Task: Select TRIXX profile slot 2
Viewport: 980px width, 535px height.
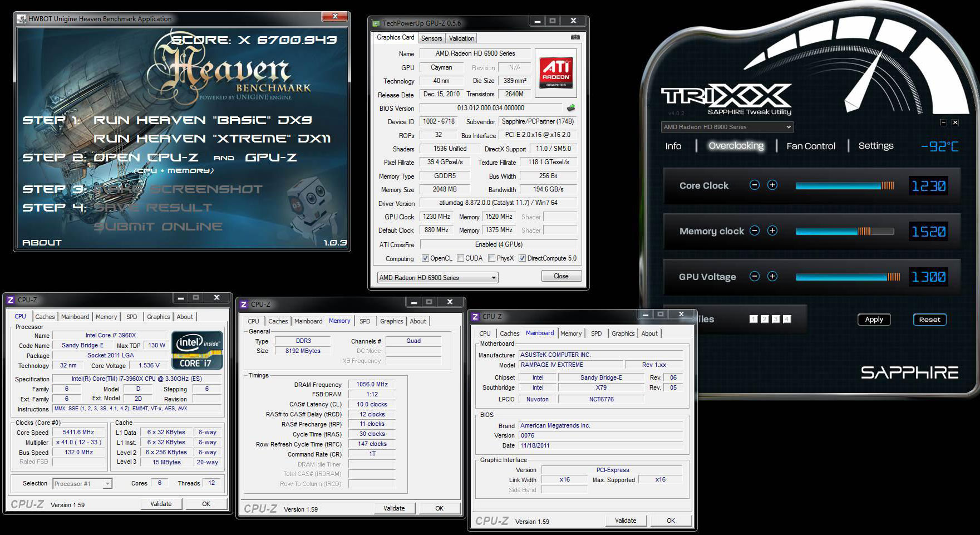Action: point(765,319)
